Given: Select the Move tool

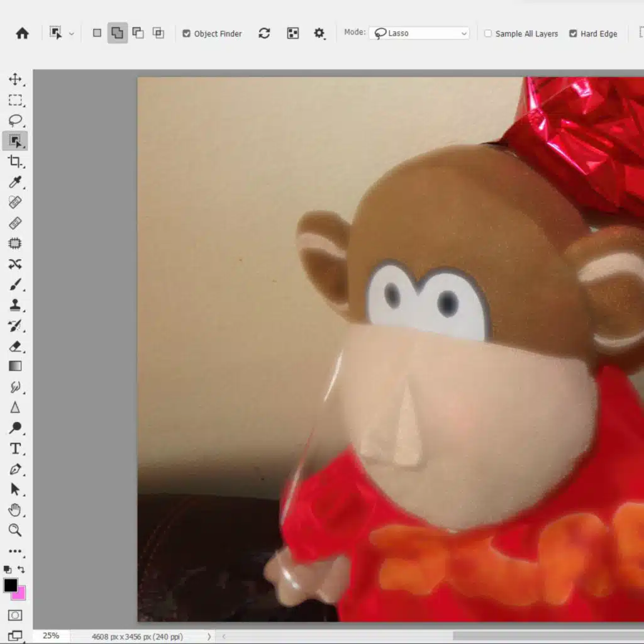Looking at the screenshot, I should tap(15, 79).
